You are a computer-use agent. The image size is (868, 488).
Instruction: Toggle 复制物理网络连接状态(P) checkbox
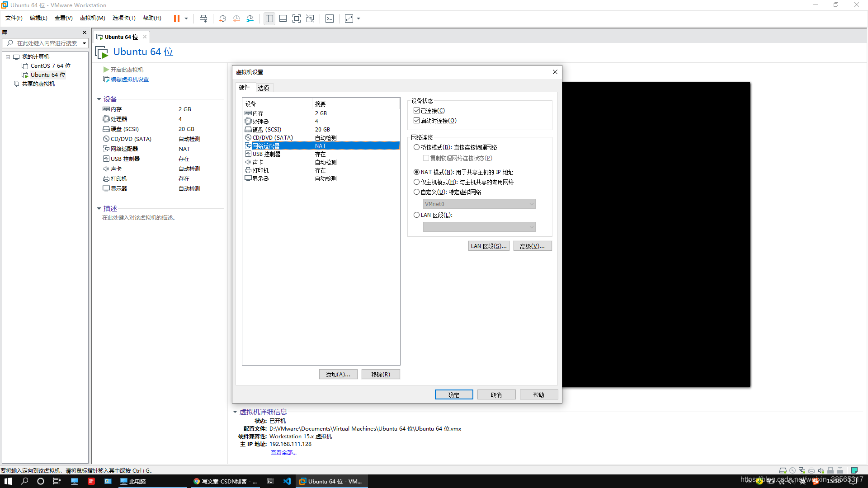(426, 158)
